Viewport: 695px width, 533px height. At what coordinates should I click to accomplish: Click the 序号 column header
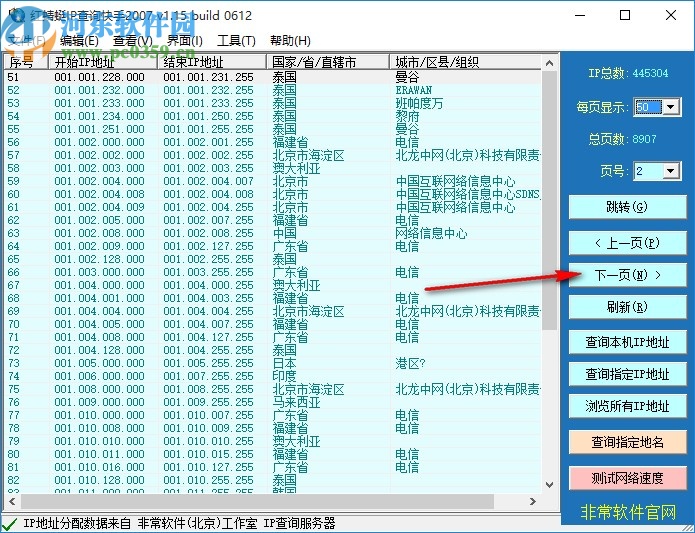click(26, 62)
